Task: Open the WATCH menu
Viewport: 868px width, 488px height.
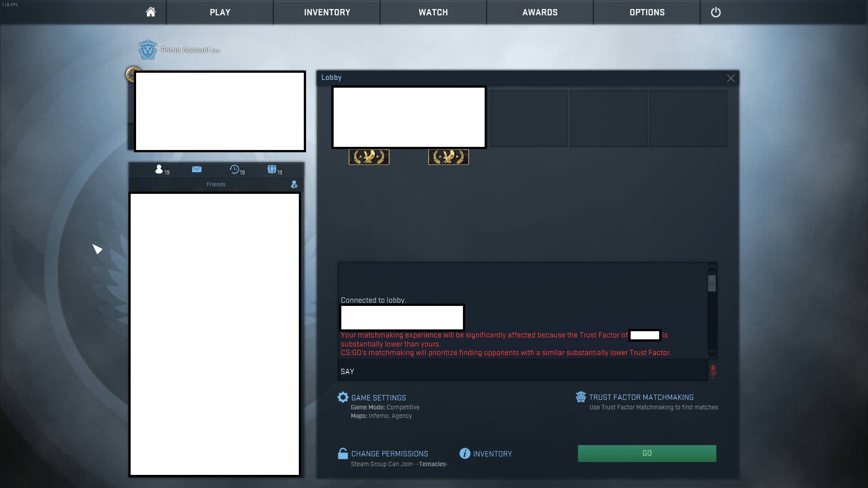Action: [x=433, y=12]
